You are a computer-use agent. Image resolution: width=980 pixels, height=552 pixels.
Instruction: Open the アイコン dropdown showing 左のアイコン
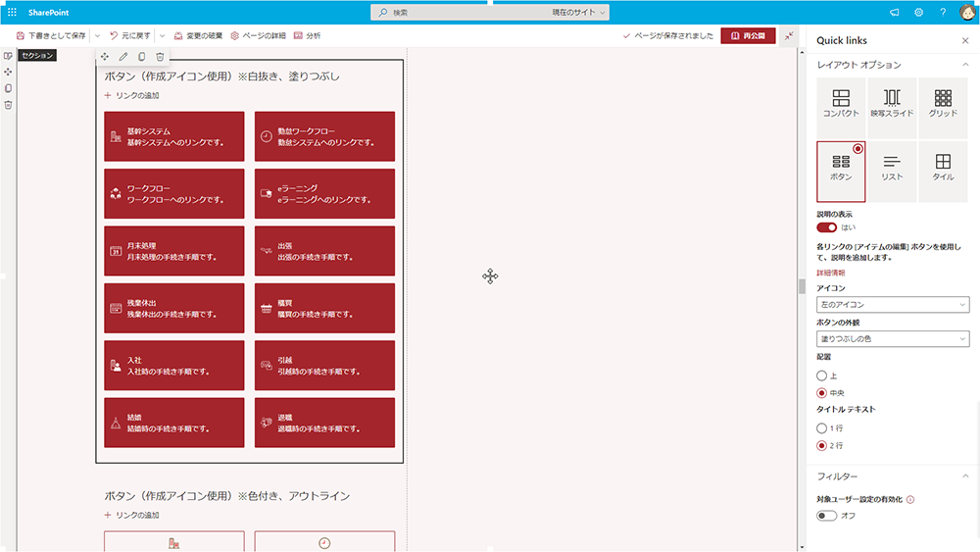892,305
